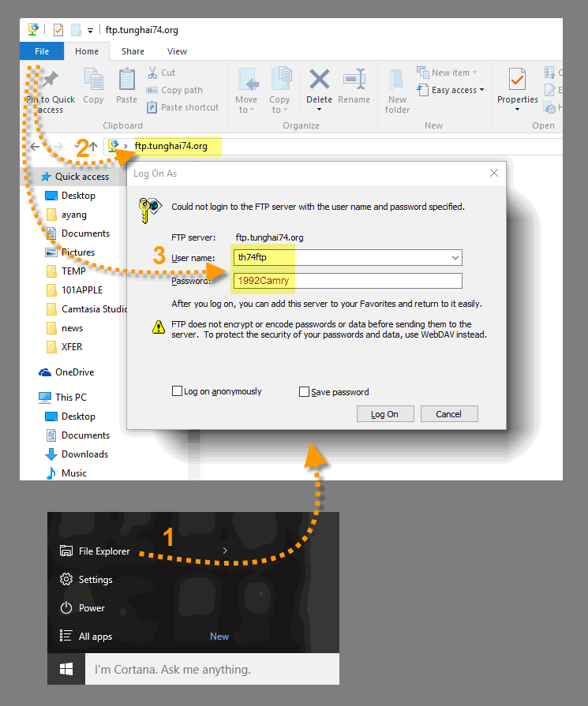This screenshot has height=706, width=588.
Task: Click the Copy to icon in Organize
Action: pos(281,79)
